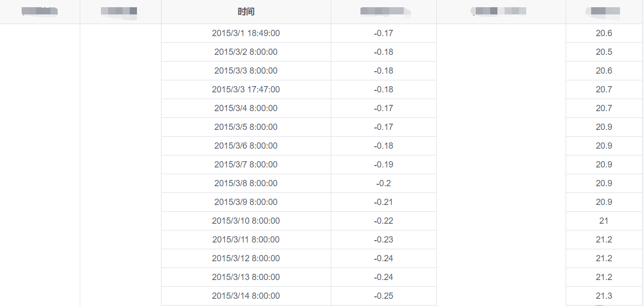
Task: Select the 2015/3/7 8:00:00 time cell
Action: point(246,165)
